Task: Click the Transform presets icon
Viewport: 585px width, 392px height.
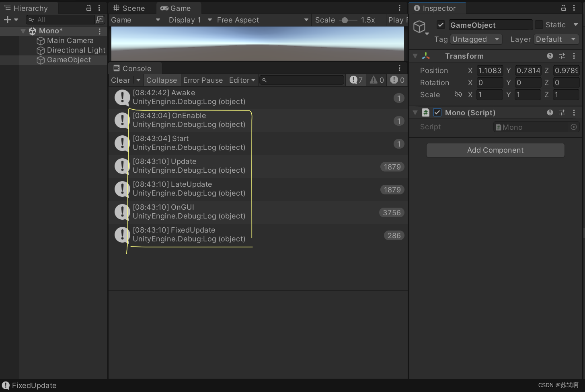Action: coord(562,56)
